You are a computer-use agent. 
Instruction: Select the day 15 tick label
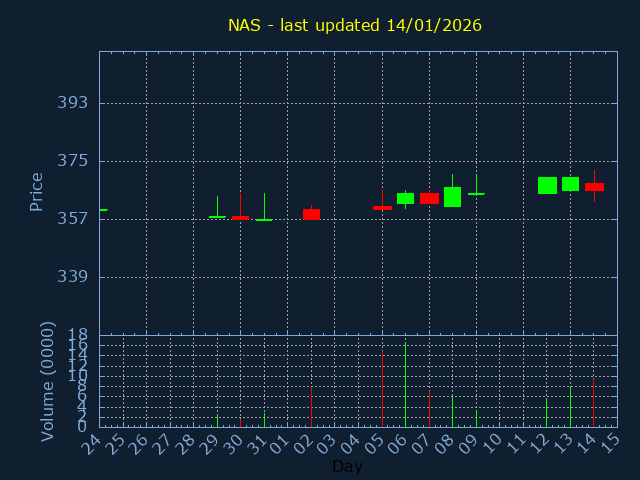point(610,443)
